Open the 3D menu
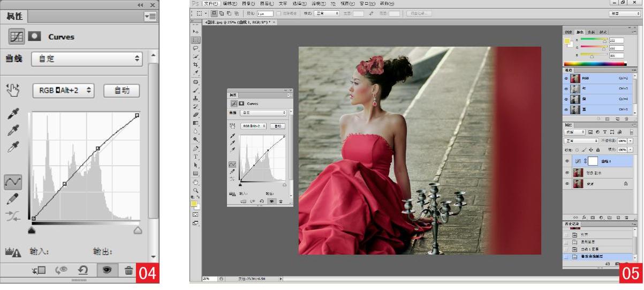 pos(333,3)
